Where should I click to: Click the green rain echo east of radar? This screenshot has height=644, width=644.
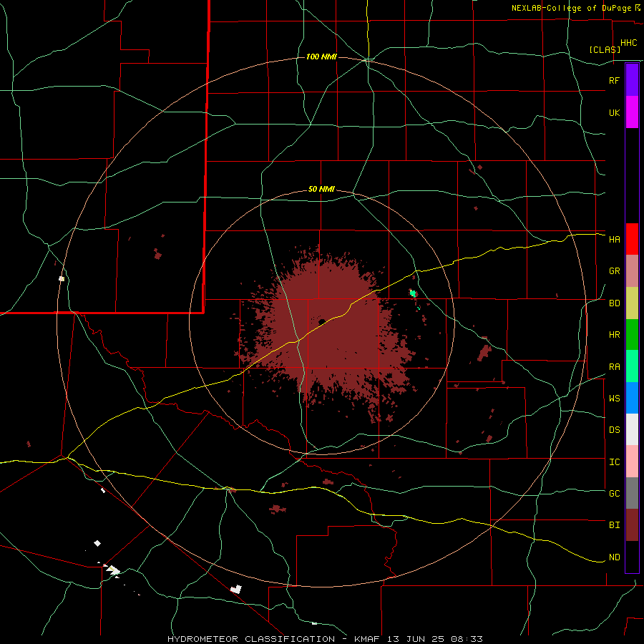[413, 293]
